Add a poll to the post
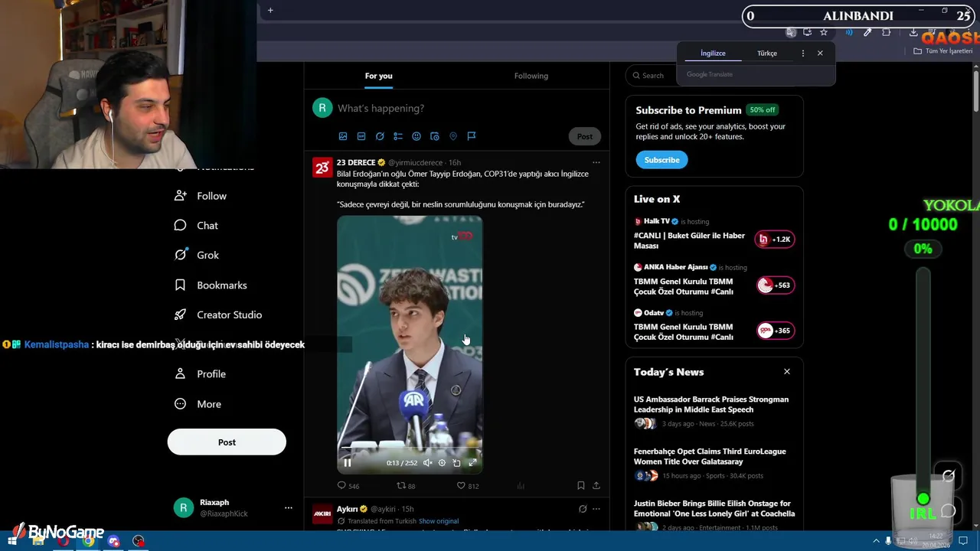 [x=398, y=136]
